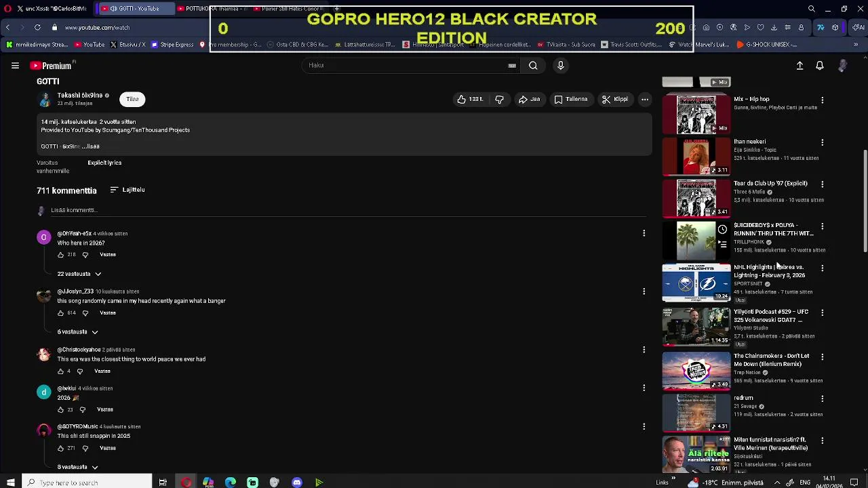Open the Lajittelu sort comments dropdown
868x488 pixels.
pyautogui.click(x=127, y=190)
